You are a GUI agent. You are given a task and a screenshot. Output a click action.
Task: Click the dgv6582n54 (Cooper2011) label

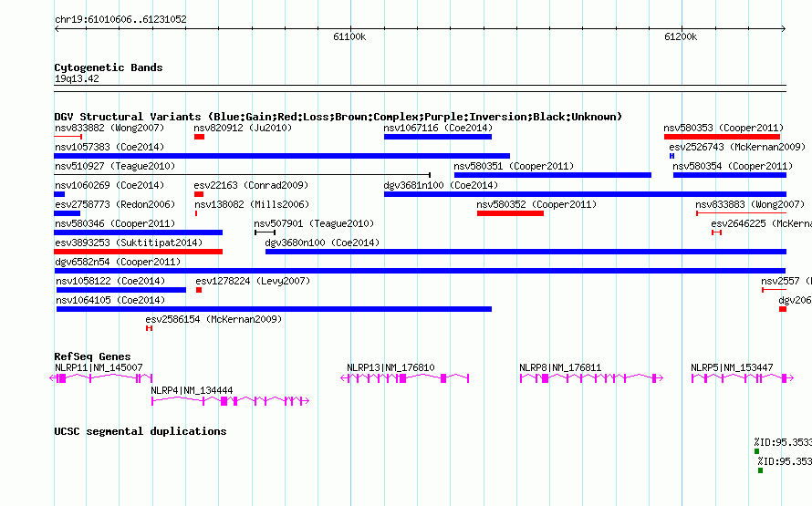pos(118,262)
